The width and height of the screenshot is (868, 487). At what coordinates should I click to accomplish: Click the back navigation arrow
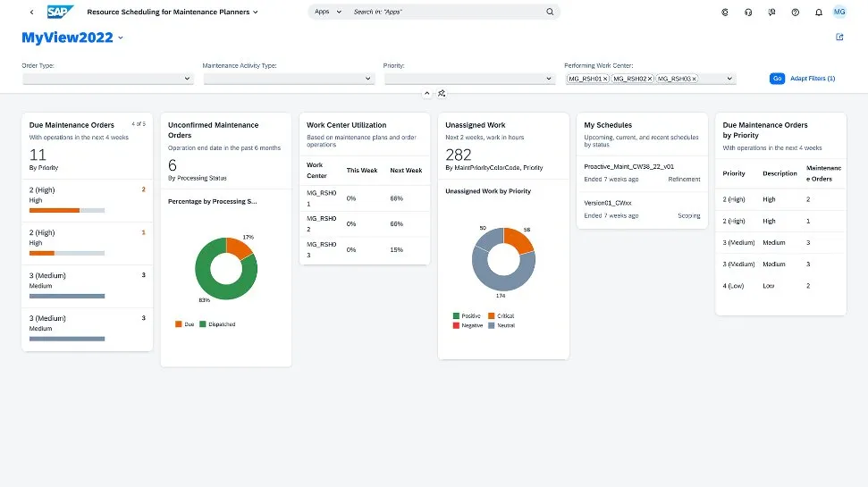32,13
